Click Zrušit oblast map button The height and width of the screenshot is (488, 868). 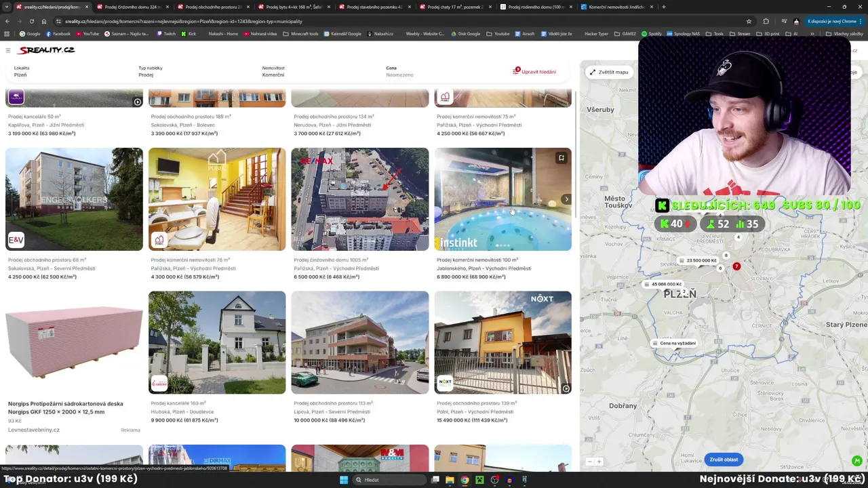724,460
